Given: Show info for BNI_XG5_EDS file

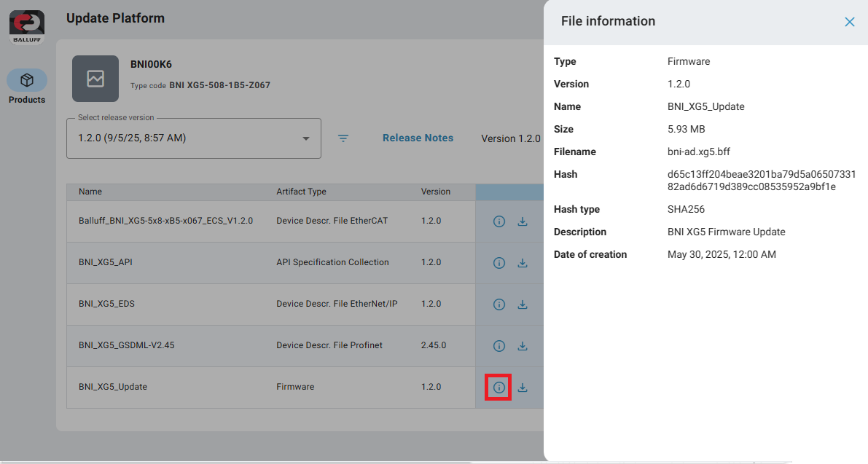Looking at the screenshot, I should pyautogui.click(x=499, y=304).
